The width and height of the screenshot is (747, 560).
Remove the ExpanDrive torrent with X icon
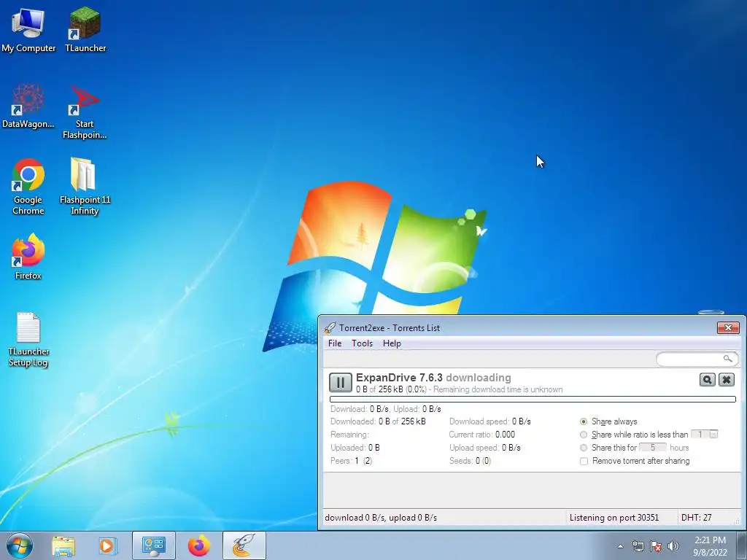pos(726,379)
